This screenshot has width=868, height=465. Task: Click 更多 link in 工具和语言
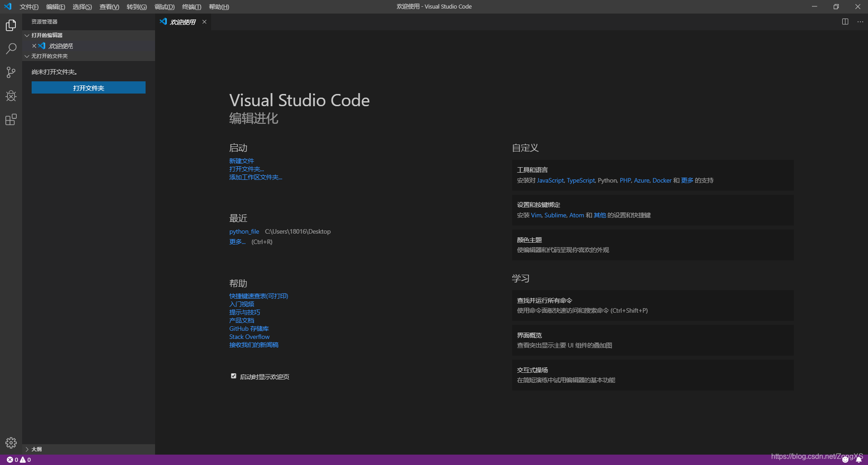pos(687,180)
